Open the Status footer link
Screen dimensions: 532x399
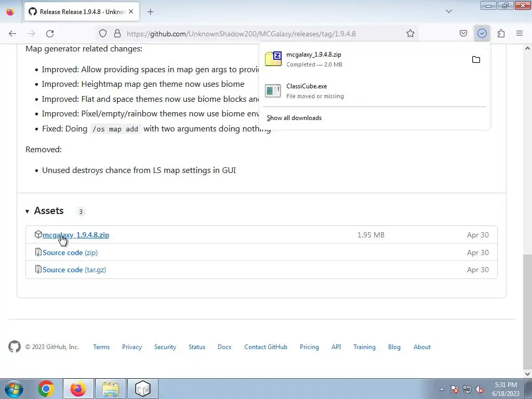pyautogui.click(x=197, y=347)
